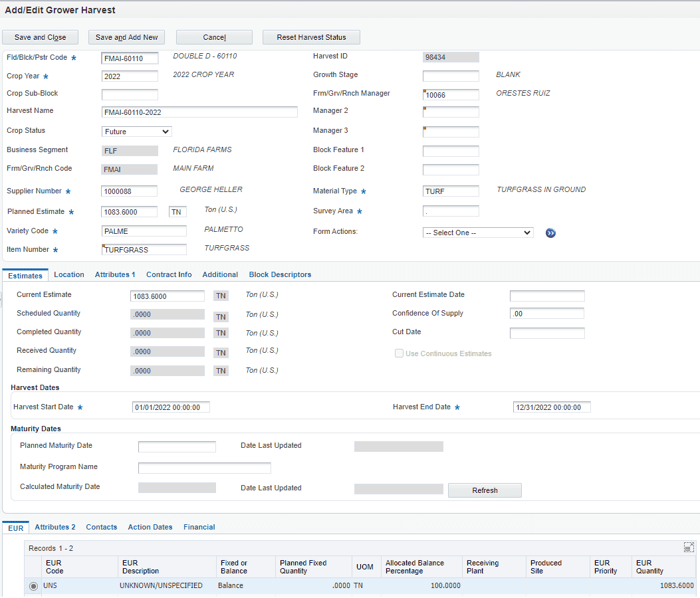Click Save and Add New button
The image size is (700, 598).
[x=126, y=37]
